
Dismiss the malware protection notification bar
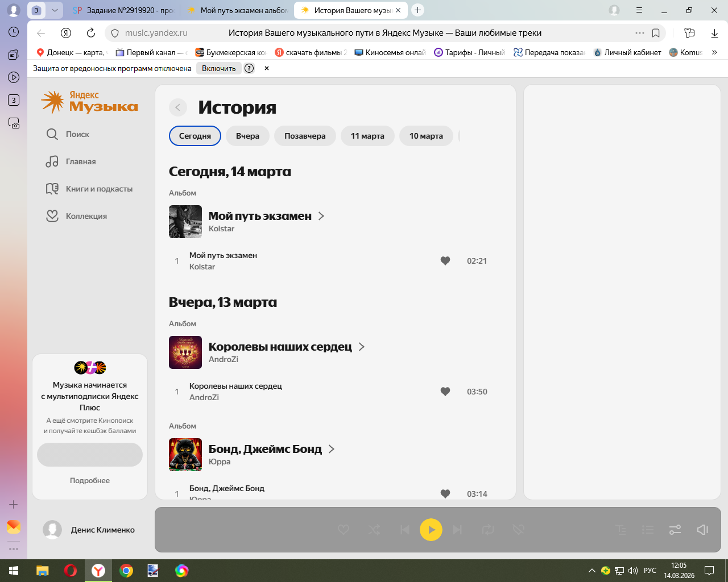click(266, 68)
